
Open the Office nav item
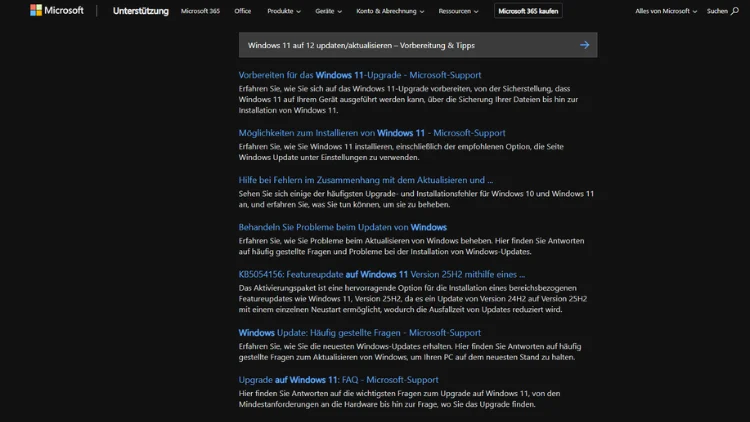pyautogui.click(x=243, y=11)
